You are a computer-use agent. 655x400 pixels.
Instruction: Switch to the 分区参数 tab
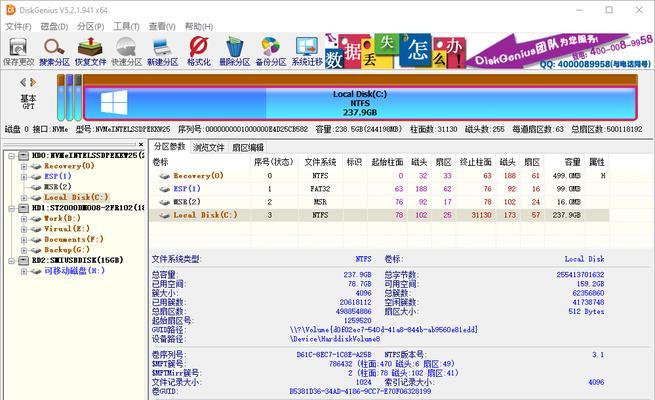[x=169, y=147]
